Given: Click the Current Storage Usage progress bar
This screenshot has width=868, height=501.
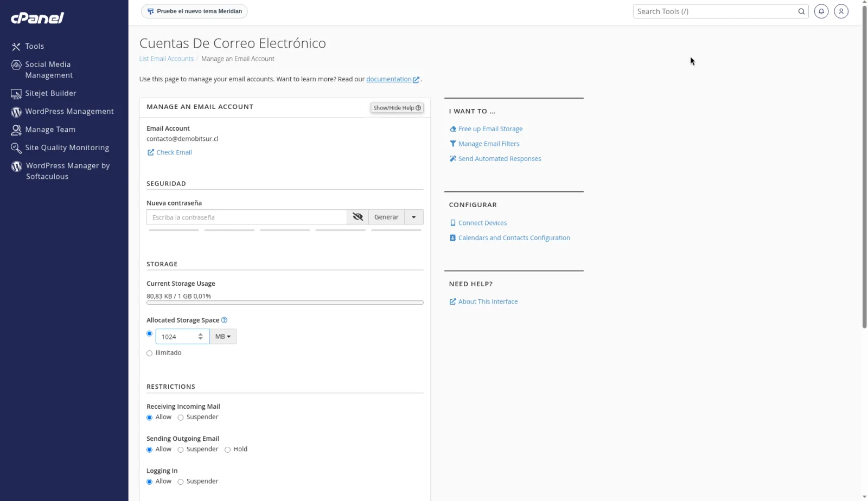Looking at the screenshot, I should [285, 303].
